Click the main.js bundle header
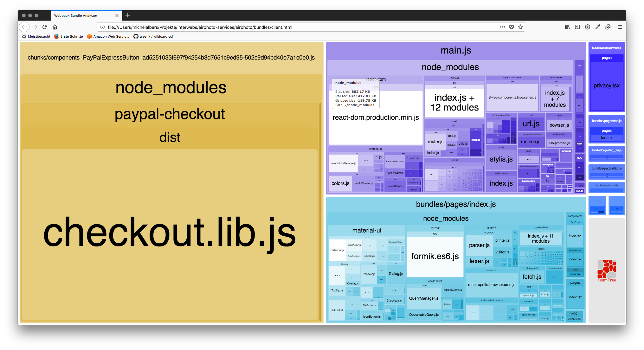 (x=456, y=50)
